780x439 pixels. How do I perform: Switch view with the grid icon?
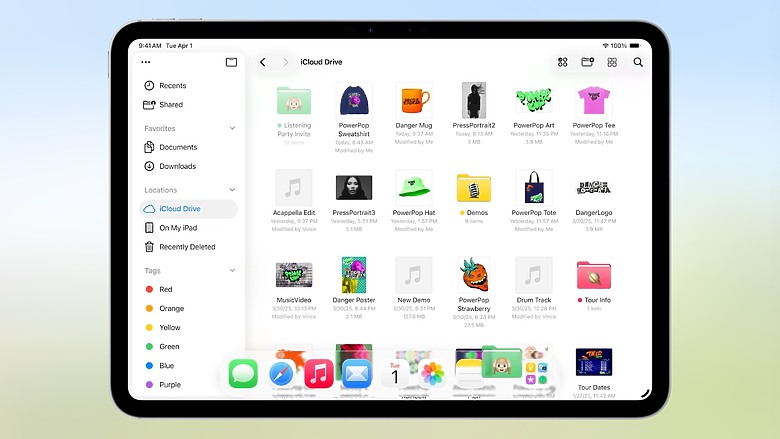pos(612,62)
